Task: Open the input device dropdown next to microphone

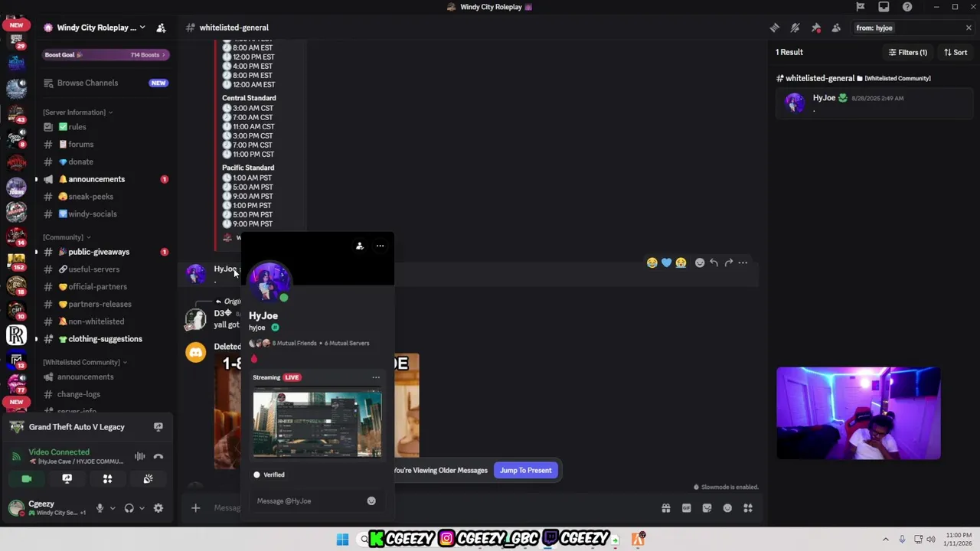Action: pos(113,508)
